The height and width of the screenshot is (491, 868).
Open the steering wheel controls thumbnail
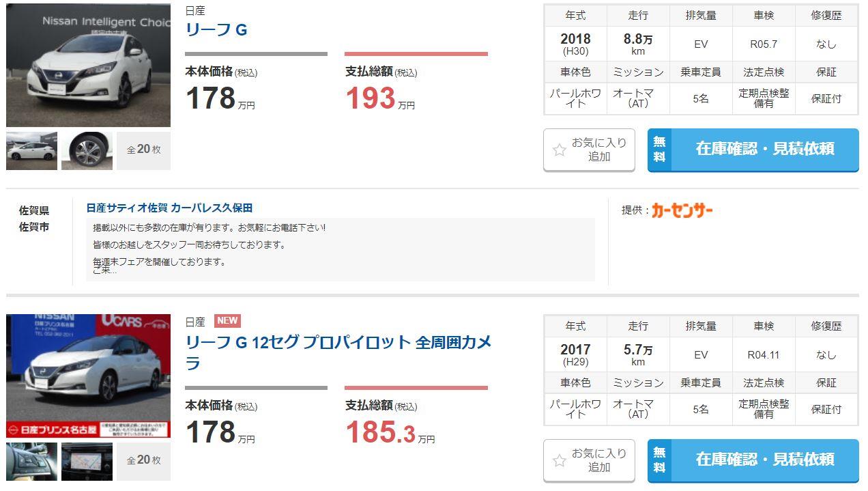point(32,462)
